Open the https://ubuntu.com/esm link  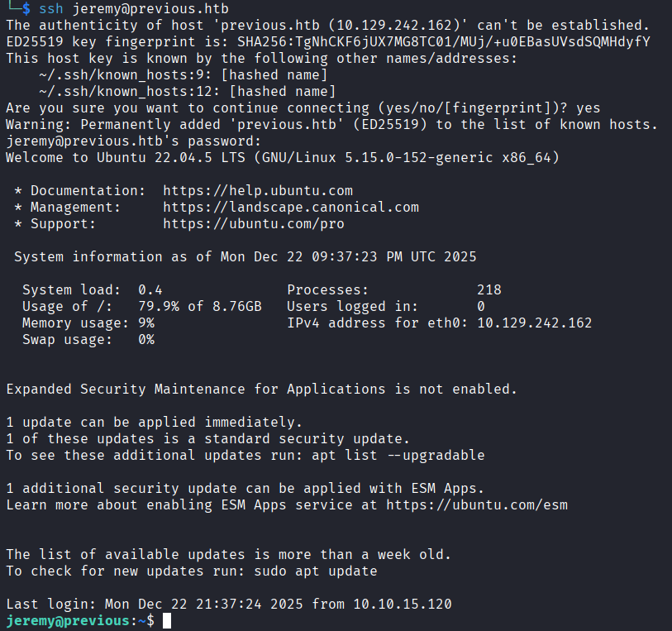tap(477, 504)
